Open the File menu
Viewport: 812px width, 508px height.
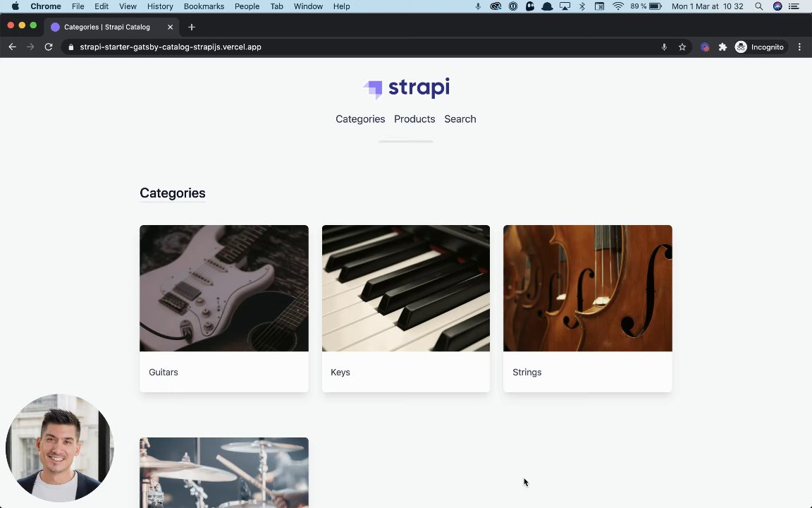pyautogui.click(x=78, y=6)
